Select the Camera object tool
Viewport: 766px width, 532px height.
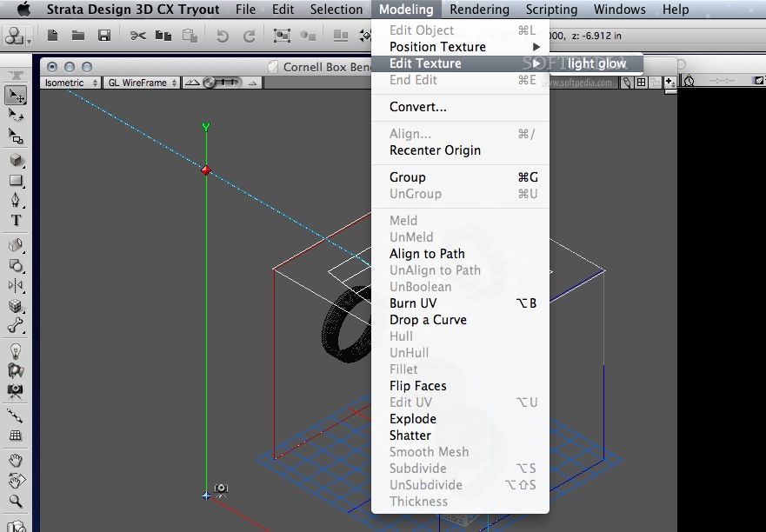coord(17,389)
